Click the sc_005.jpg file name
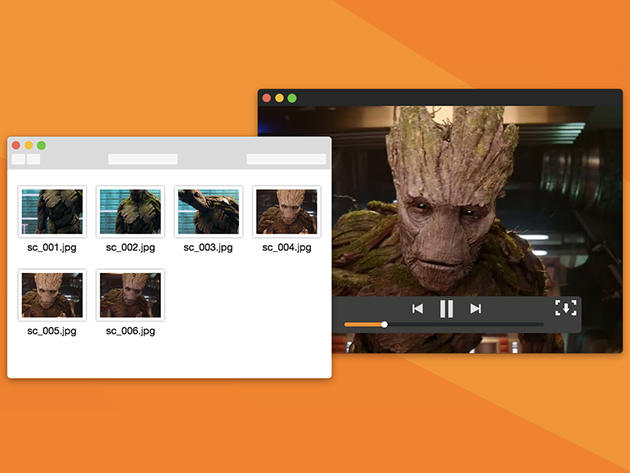 tap(52, 331)
